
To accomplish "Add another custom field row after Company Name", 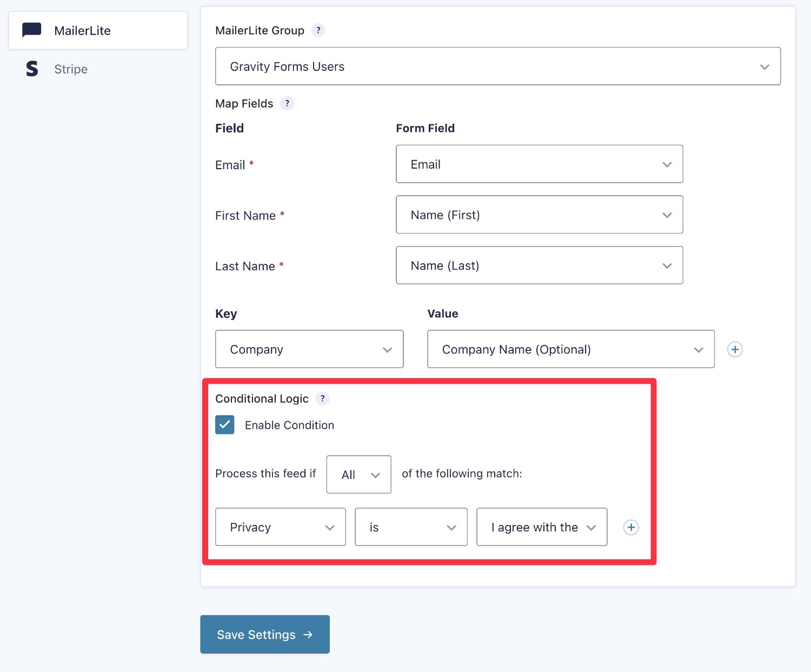I will (x=735, y=349).
